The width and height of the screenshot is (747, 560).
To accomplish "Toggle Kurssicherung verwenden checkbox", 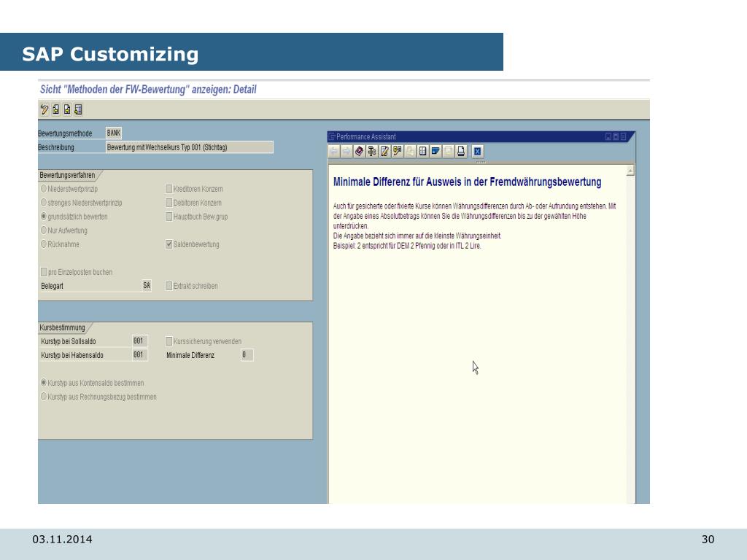I will tap(169, 341).
